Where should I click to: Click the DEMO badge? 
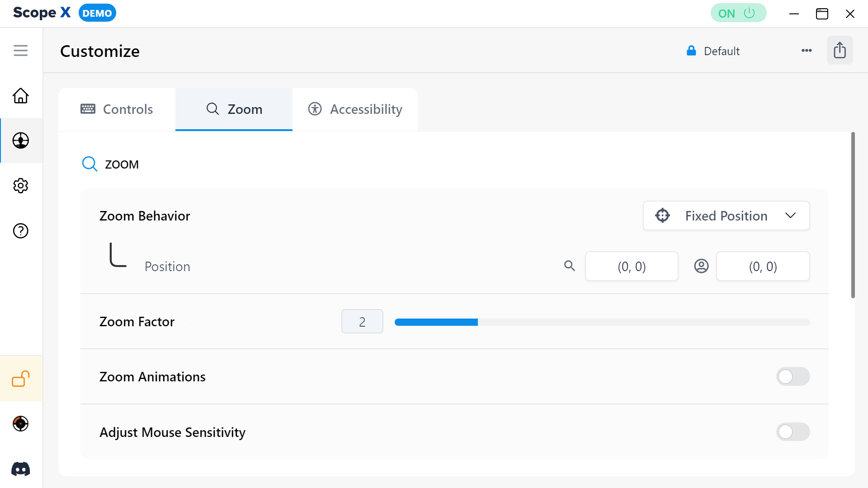tap(97, 13)
